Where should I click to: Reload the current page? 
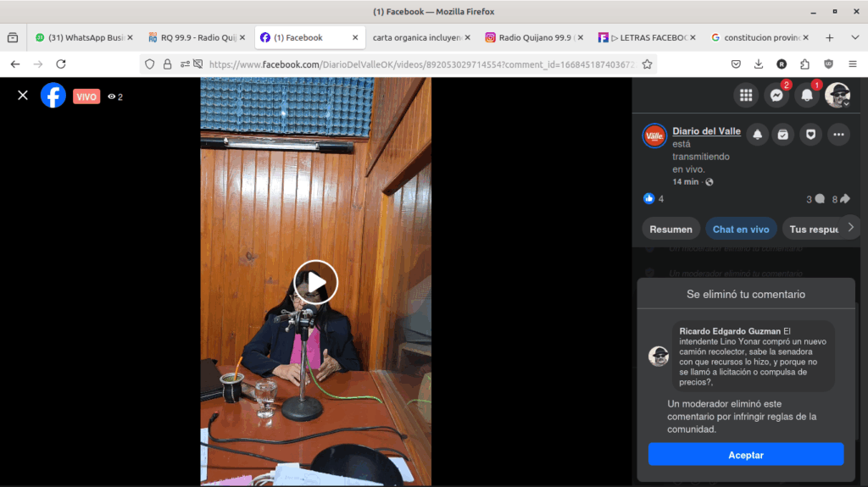(x=61, y=64)
